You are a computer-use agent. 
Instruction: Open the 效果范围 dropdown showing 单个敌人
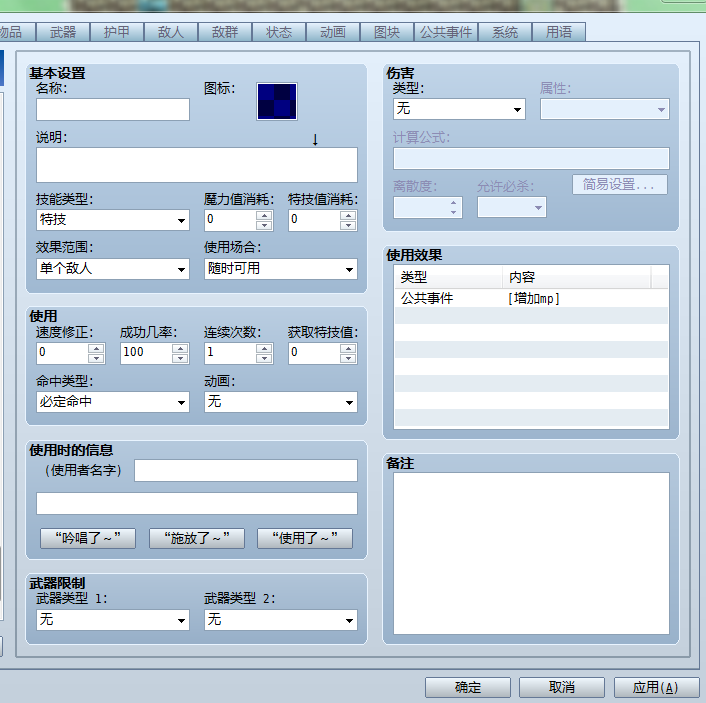click(113, 269)
